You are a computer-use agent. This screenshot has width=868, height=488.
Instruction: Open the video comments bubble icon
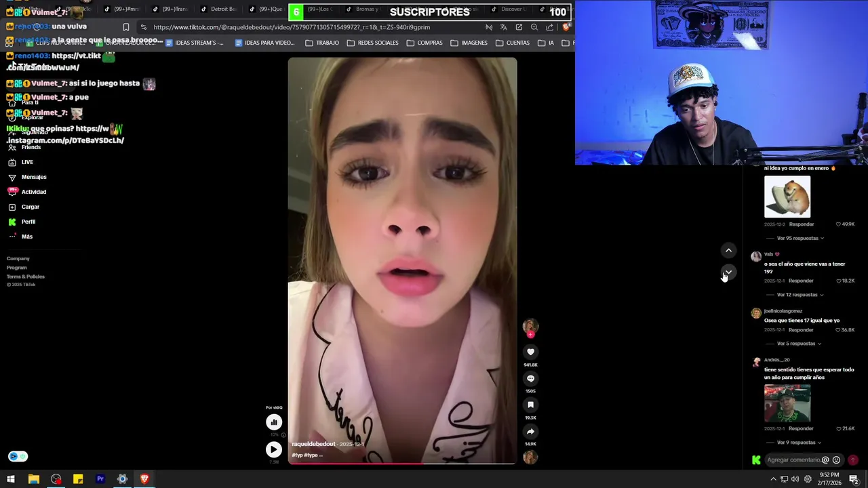coord(530,378)
